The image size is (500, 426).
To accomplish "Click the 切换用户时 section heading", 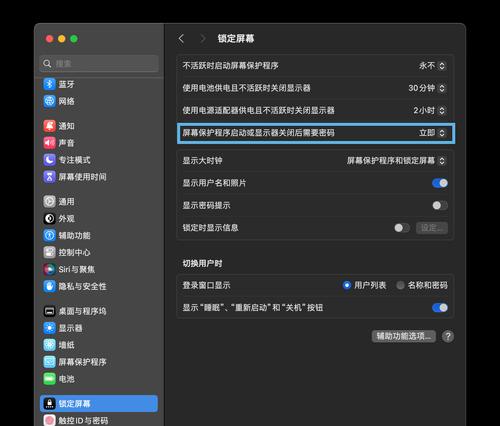I will (x=202, y=264).
